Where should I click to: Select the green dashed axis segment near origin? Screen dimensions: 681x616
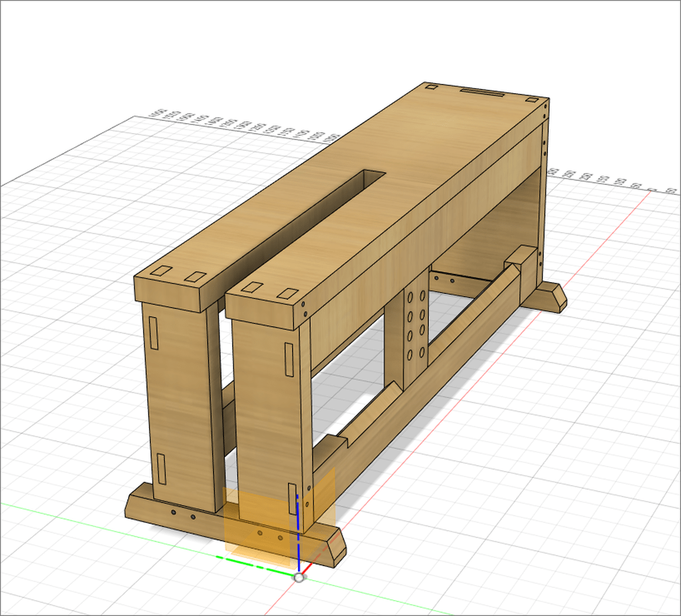256,566
